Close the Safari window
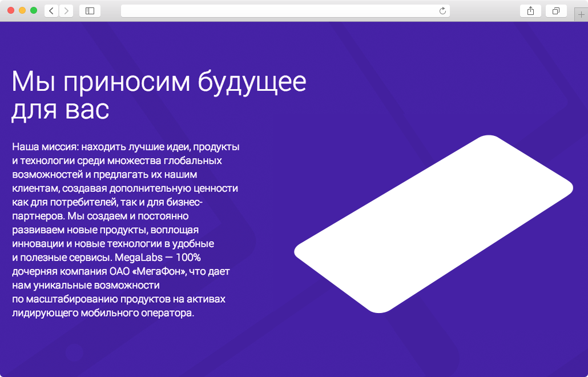 [11, 11]
